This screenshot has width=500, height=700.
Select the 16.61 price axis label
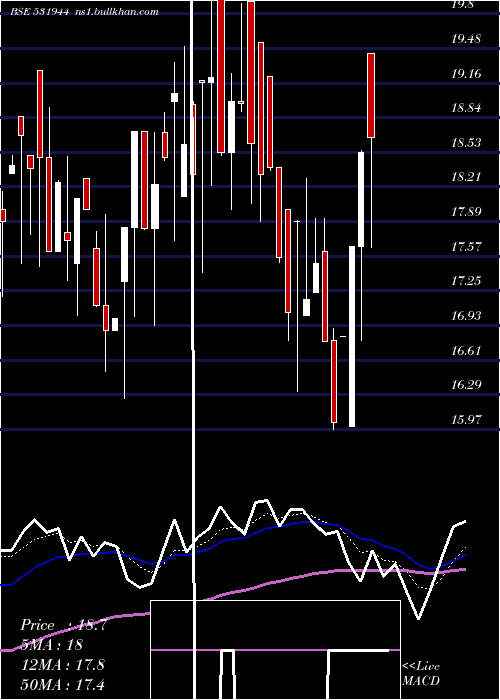pyautogui.click(x=466, y=350)
